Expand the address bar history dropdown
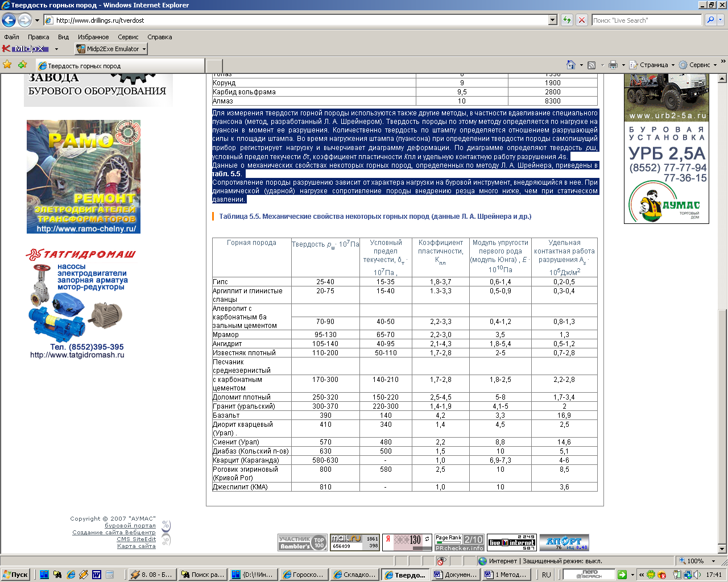Screen dimensions: 728x582 pos(553,20)
